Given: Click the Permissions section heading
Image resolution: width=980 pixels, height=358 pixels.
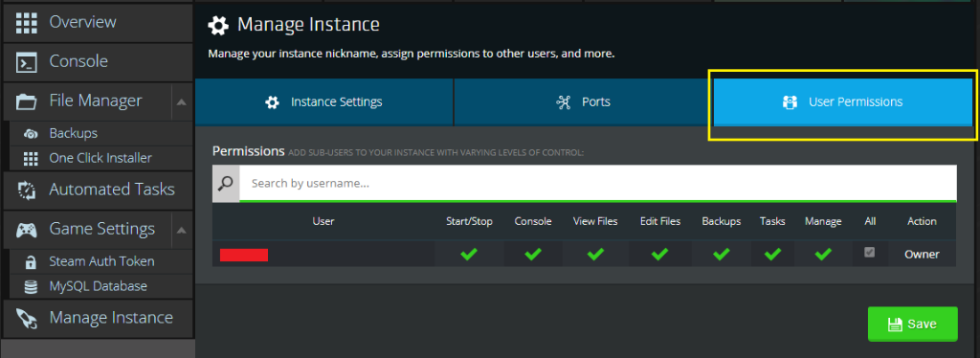Looking at the screenshot, I should pyautogui.click(x=248, y=151).
